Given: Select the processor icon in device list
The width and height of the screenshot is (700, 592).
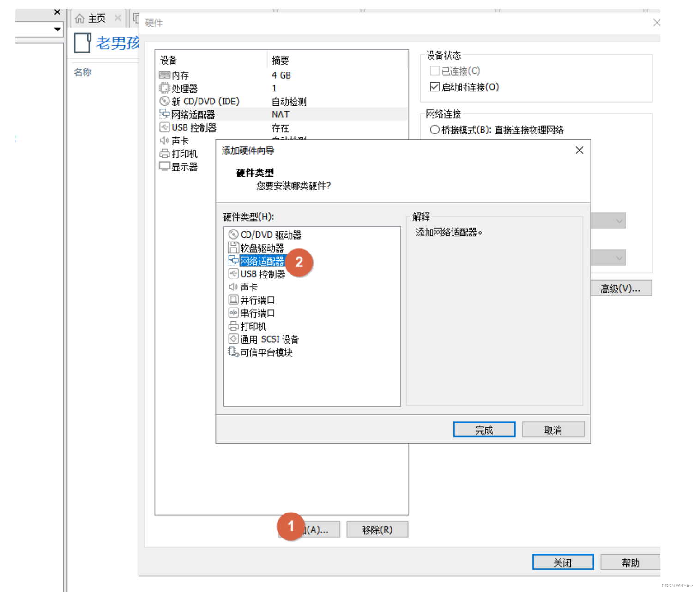Looking at the screenshot, I should click(x=164, y=88).
